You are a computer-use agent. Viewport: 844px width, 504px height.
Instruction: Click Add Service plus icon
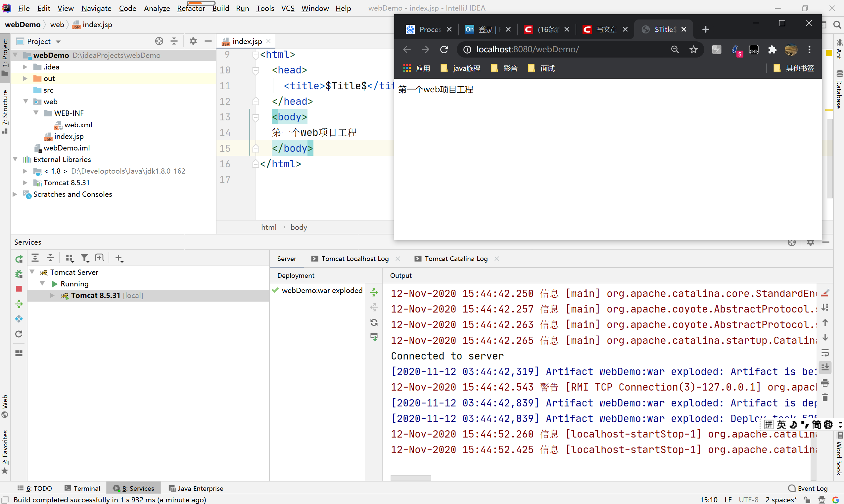(118, 258)
